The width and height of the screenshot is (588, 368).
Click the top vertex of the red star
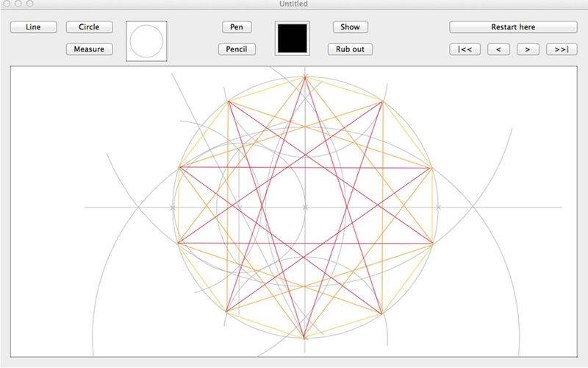tap(305, 77)
